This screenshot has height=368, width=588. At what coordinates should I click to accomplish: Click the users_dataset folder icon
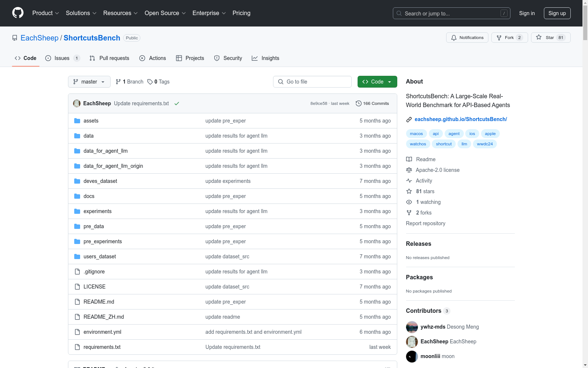click(77, 256)
